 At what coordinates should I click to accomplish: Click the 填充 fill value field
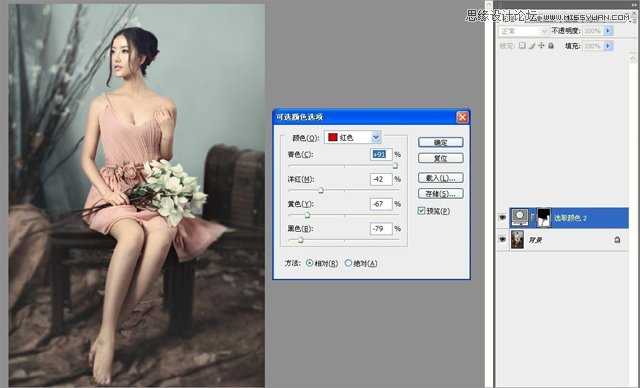pyautogui.click(x=593, y=46)
